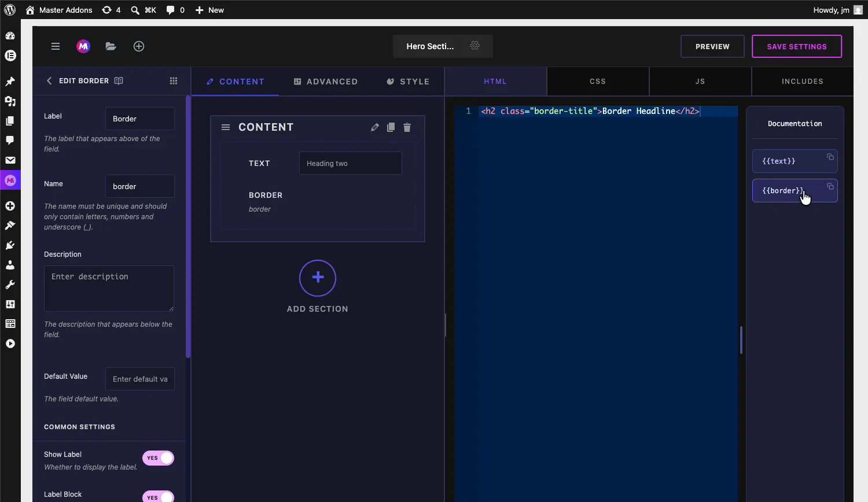This screenshot has width=868, height=502.
Task: Open WordPress Dashboard sidebar icon
Action: pos(10,36)
